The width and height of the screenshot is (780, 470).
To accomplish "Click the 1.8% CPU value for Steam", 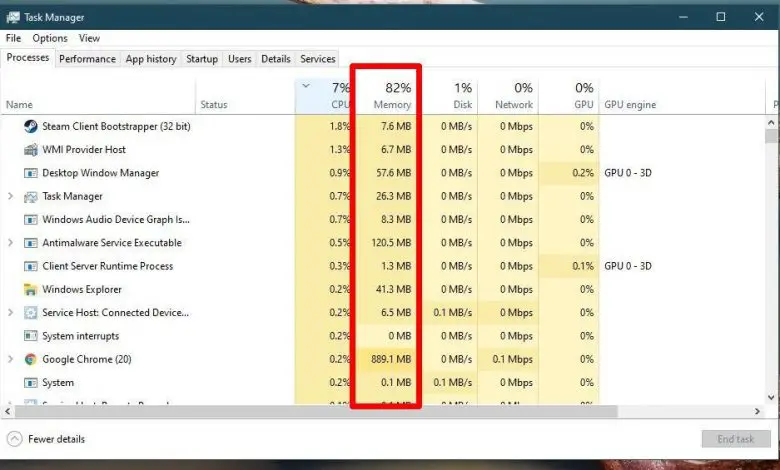I will tap(340, 126).
